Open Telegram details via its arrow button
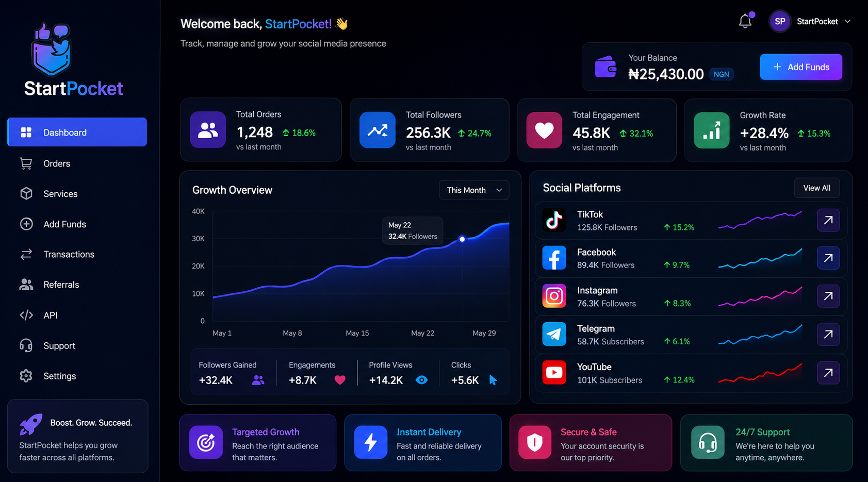This screenshot has width=868, height=482. coord(828,334)
